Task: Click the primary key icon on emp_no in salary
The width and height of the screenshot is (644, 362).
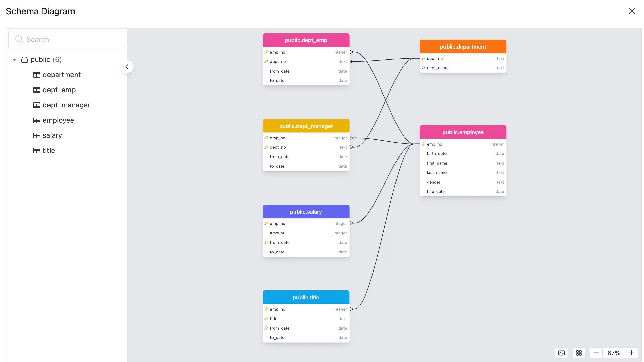Action: pyautogui.click(x=266, y=223)
